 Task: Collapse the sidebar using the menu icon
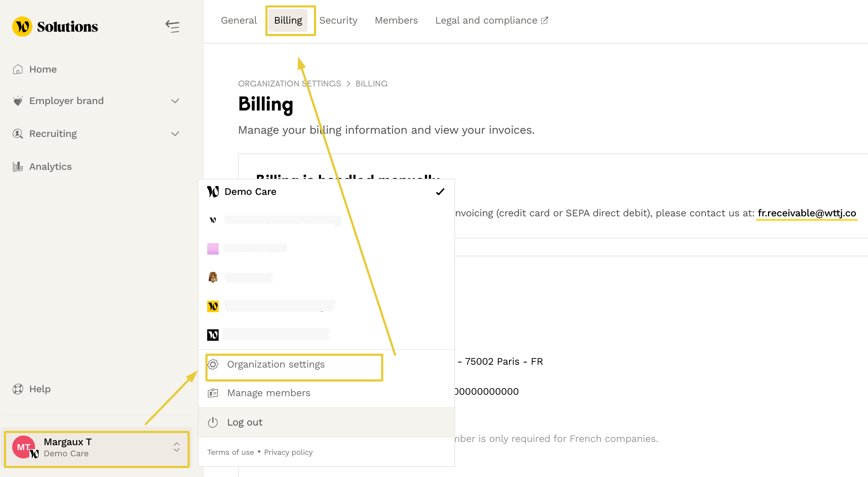[173, 26]
